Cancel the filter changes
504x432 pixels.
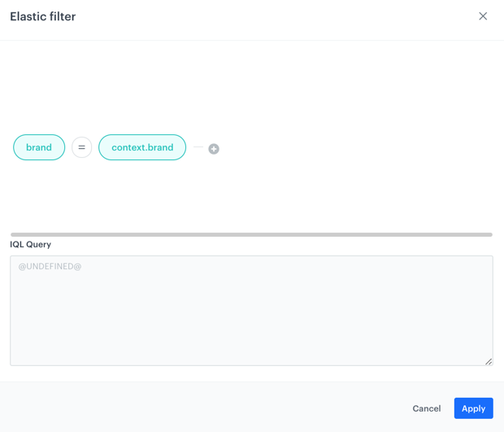point(426,408)
